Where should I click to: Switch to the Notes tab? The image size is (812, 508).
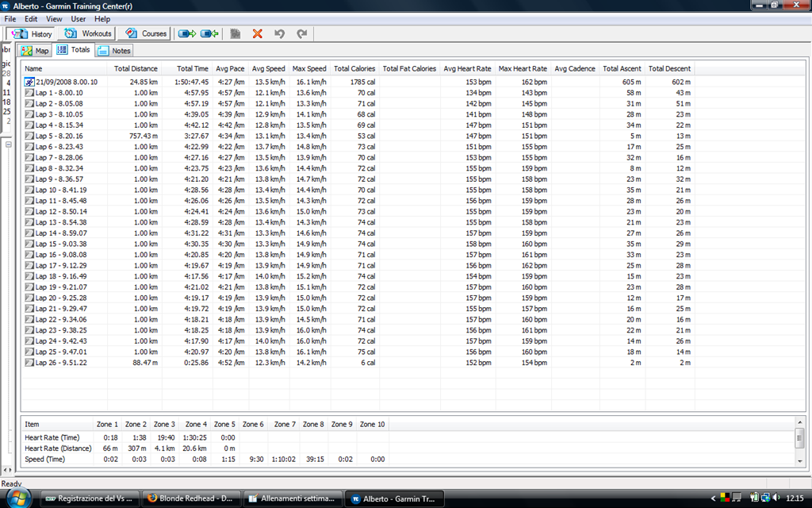click(x=115, y=50)
